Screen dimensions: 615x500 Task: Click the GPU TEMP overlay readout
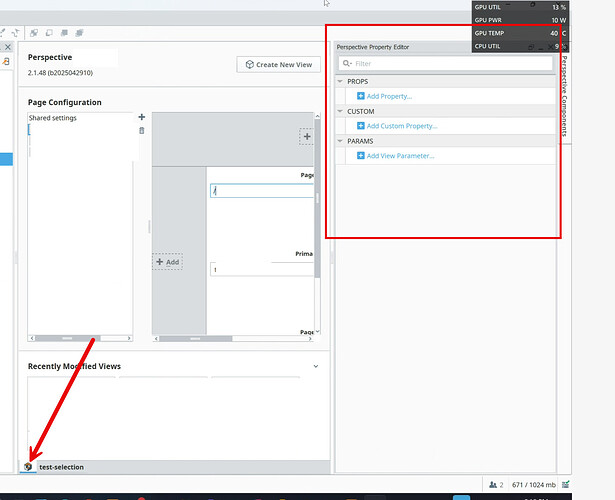pyautogui.click(x=520, y=33)
